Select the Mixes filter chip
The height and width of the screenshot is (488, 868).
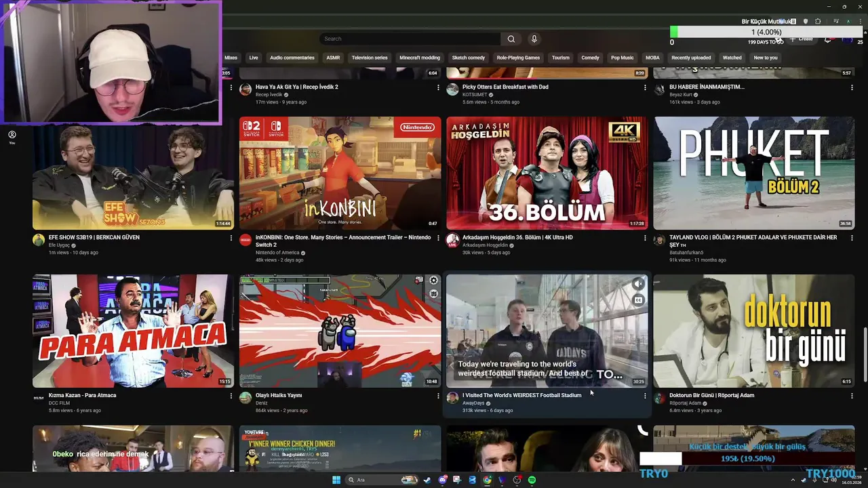click(x=231, y=58)
